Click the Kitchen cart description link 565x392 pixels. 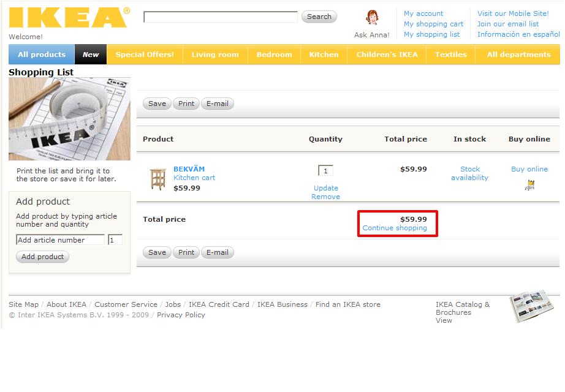pyautogui.click(x=194, y=178)
